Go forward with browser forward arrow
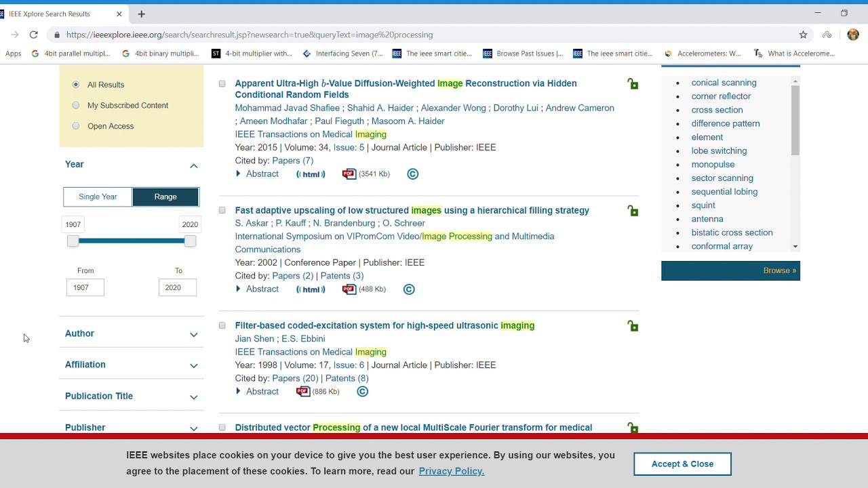Image resolution: width=868 pixels, height=488 pixels. [x=14, y=35]
